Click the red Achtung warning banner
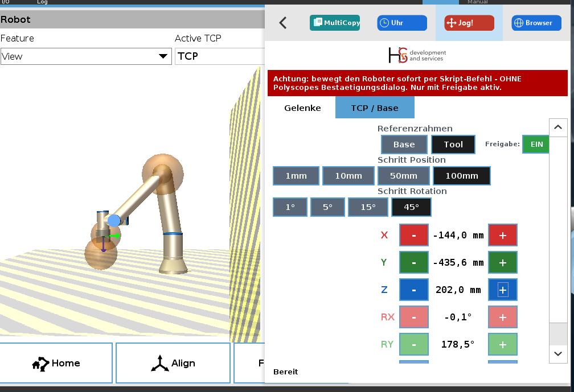This screenshot has height=392, width=574. 418,83
